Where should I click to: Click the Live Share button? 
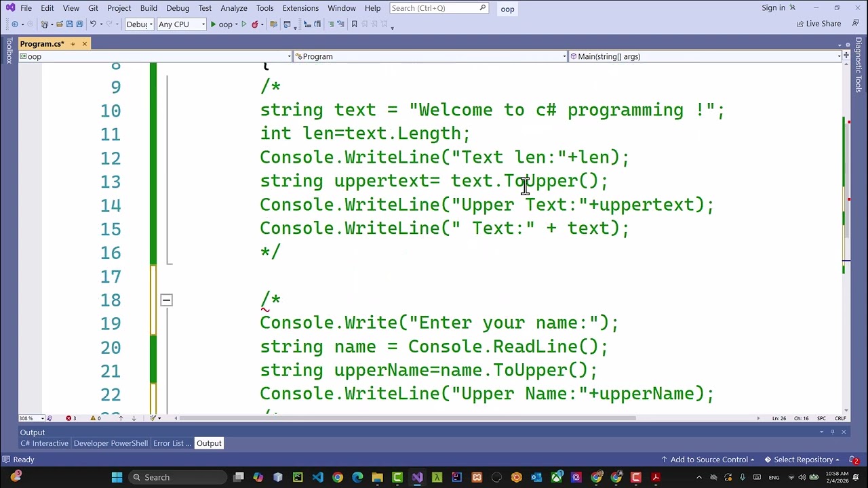(x=818, y=24)
